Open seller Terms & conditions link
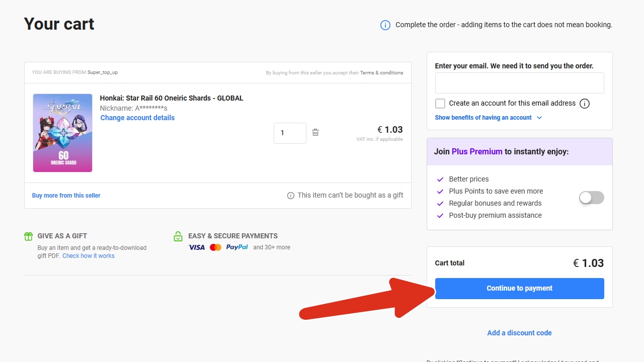 pos(381,73)
